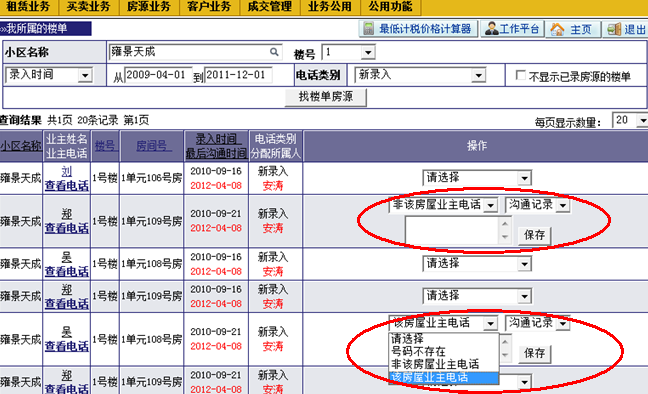
Task: Select 号码不存在 option in open list
Action: (444, 352)
